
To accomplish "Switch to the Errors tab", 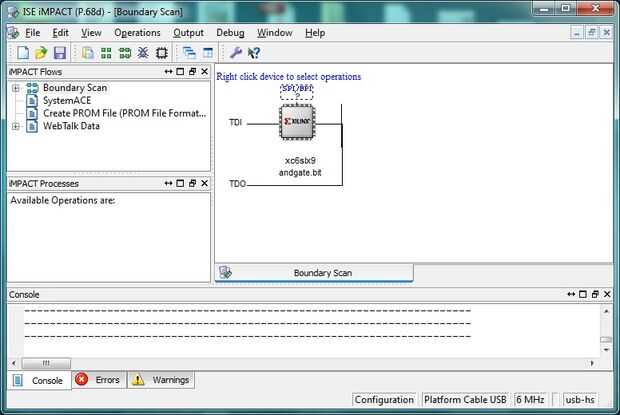I will point(99,380).
